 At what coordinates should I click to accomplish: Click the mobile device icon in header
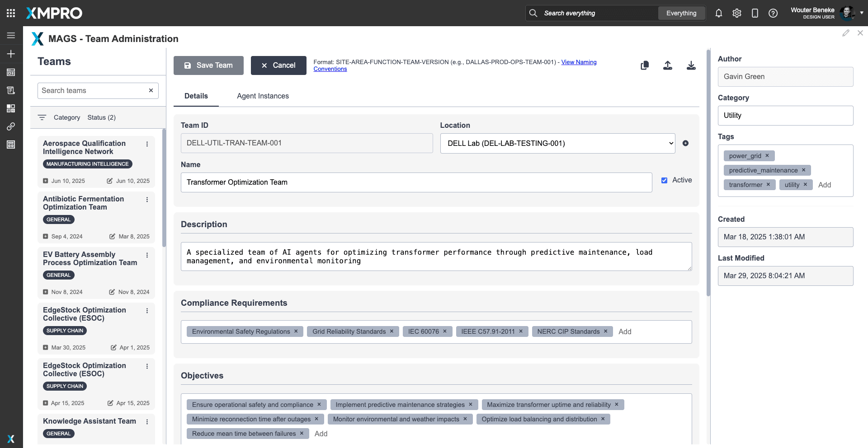pos(755,13)
